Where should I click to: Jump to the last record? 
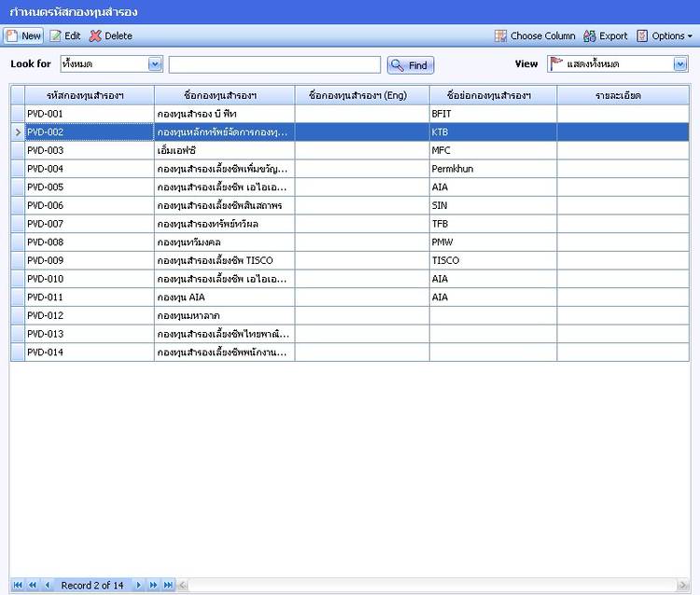tap(169, 586)
